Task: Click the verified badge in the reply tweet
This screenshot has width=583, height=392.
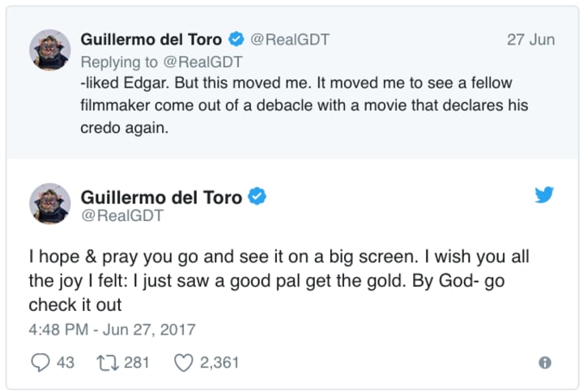Action: tap(236, 39)
